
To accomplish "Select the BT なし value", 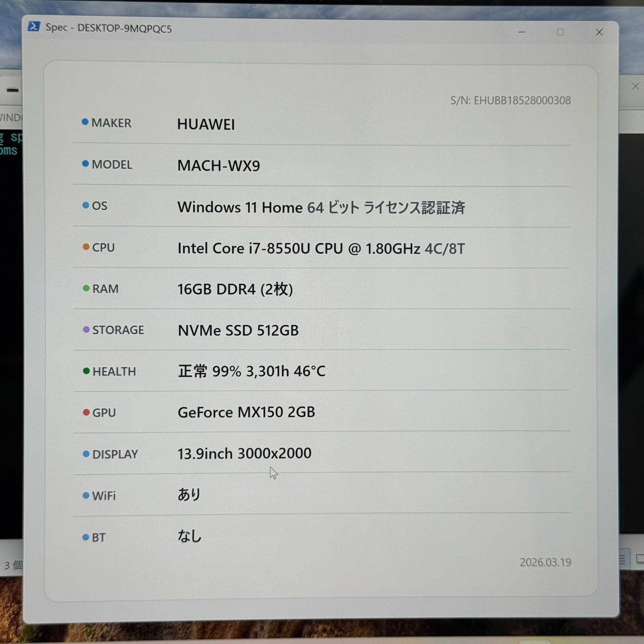I will [x=189, y=536].
